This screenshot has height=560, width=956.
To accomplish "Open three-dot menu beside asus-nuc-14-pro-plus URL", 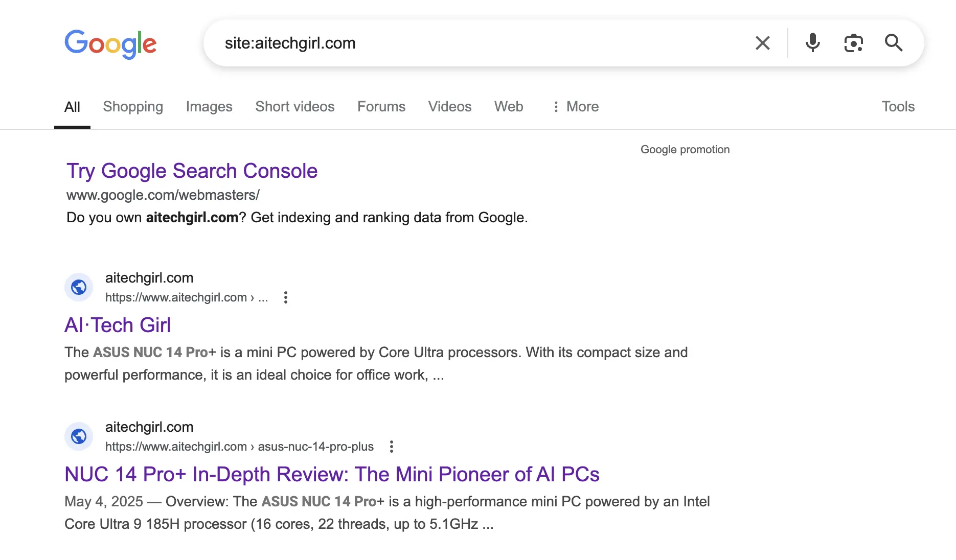I will tap(392, 447).
